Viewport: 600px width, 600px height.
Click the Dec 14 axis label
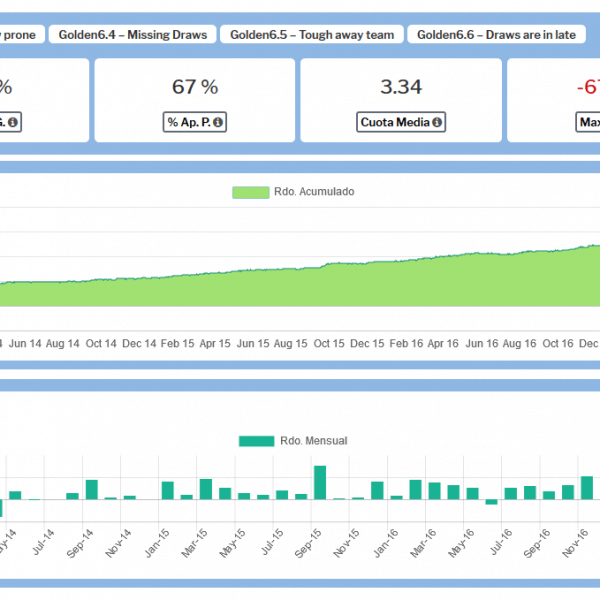(139, 344)
